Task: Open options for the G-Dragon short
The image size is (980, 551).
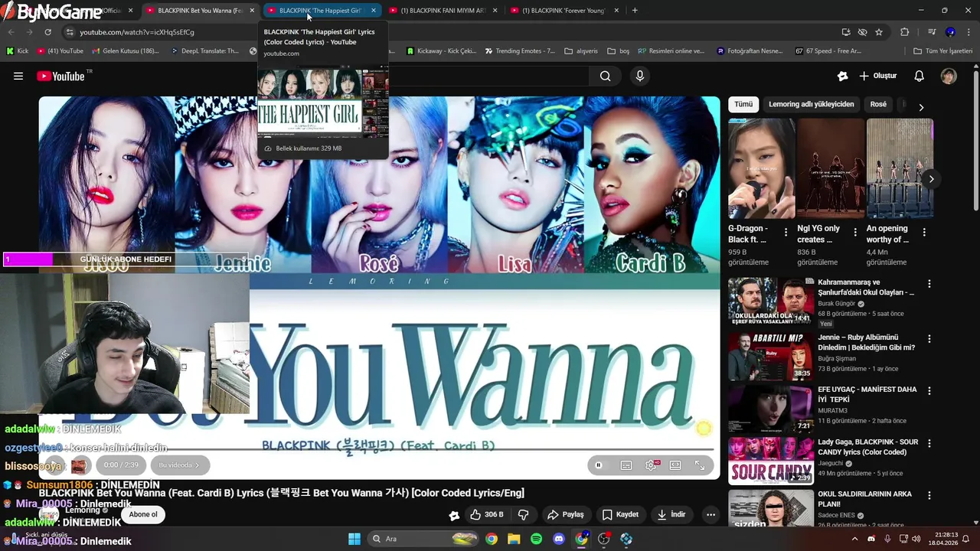Action: pyautogui.click(x=786, y=232)
